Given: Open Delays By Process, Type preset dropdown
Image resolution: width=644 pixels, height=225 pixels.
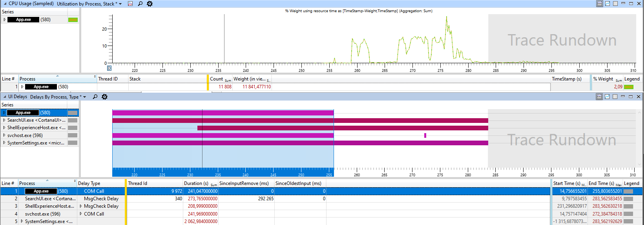Looking at the screenshot, I should click(84, 97).
